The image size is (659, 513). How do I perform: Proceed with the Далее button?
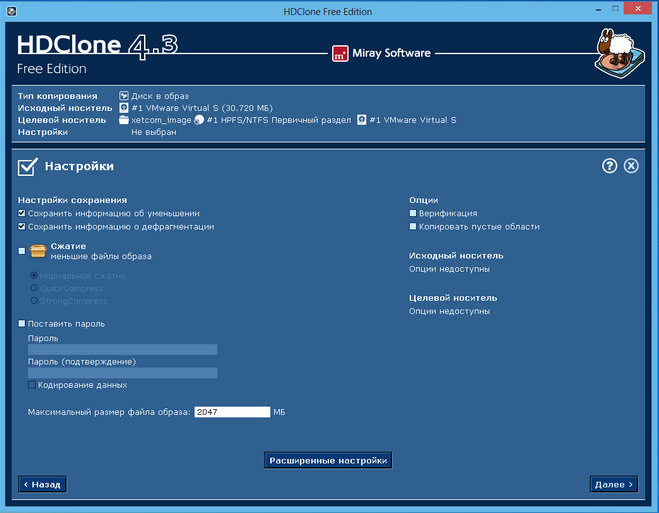[x=614, y=484]
